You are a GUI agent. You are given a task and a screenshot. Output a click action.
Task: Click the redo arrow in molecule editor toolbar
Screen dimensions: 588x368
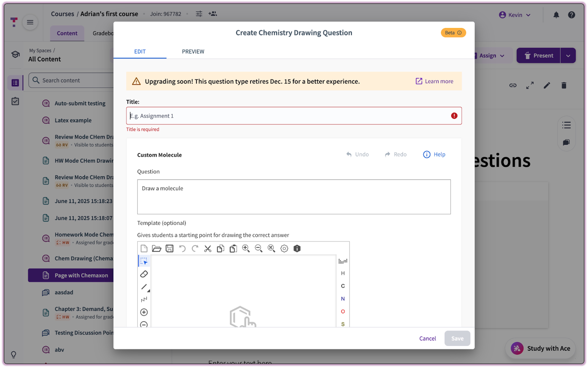195,248
